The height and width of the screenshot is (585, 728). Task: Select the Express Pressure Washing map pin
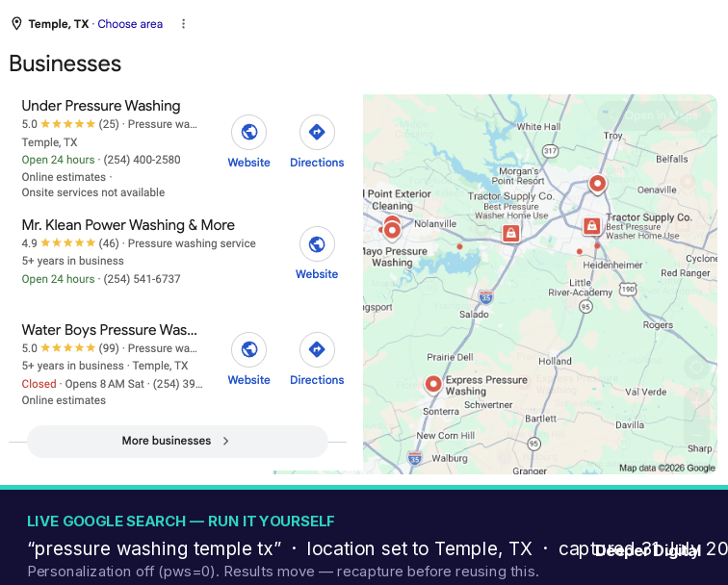[x=433, y=385]
